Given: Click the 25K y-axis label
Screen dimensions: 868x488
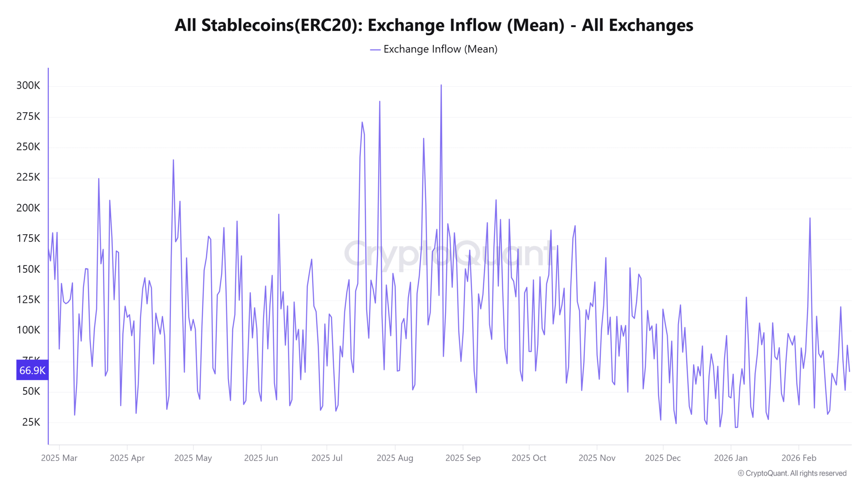Looking at the screenshot, I should point(31,422).
